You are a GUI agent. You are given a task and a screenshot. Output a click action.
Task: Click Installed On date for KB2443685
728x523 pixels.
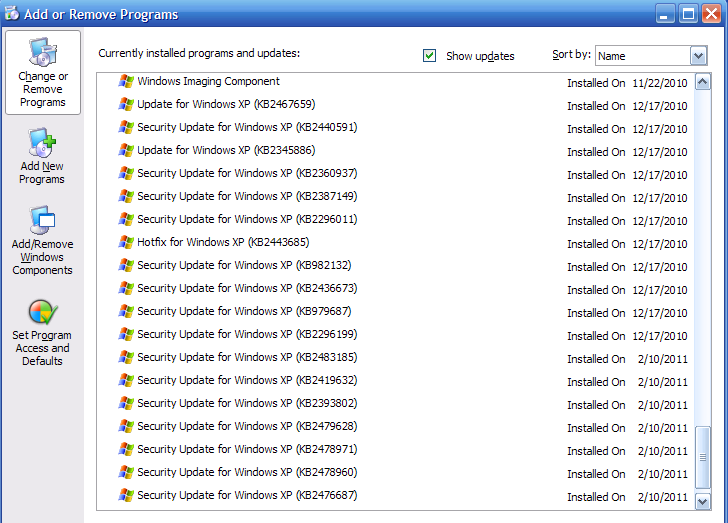[660, 244]
